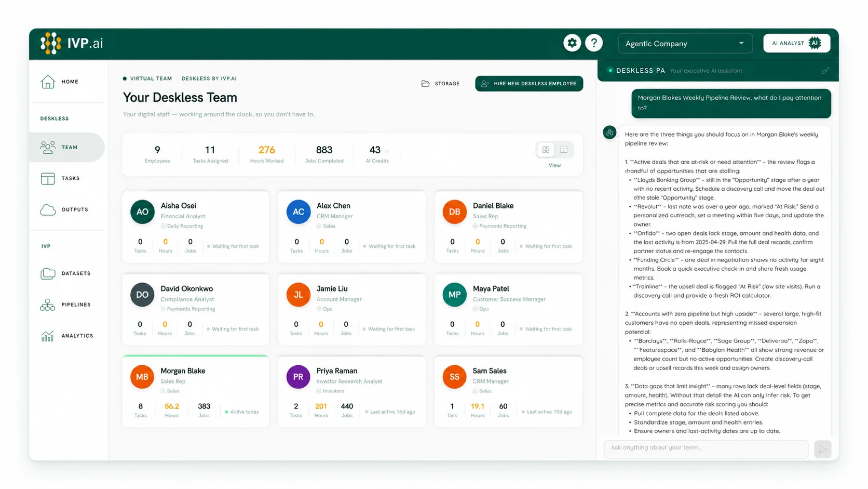The width and height of the screenshot is (868, 489).
Task: Click the Home house icon
Action: (x=48, y=82)
